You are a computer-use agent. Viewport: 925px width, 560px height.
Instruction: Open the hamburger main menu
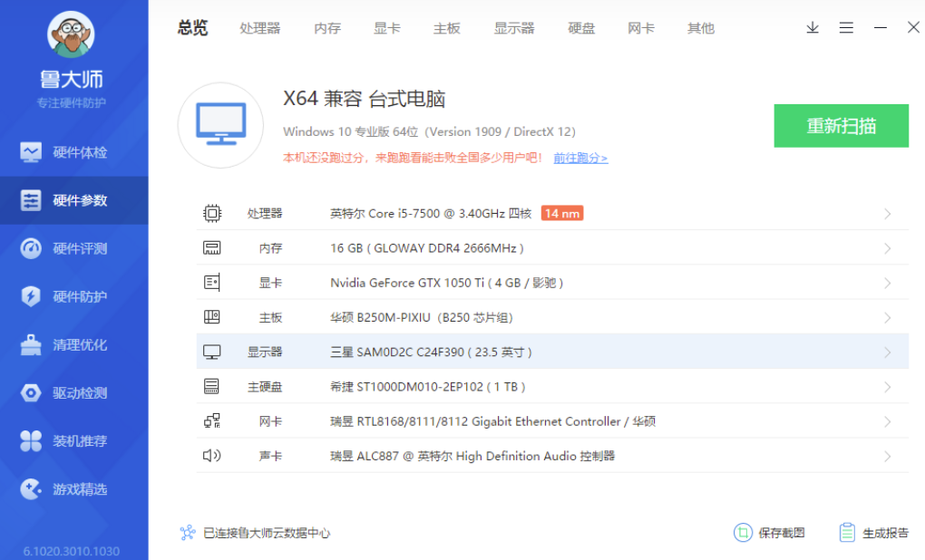pyautogui.click(x=846, y=28)
